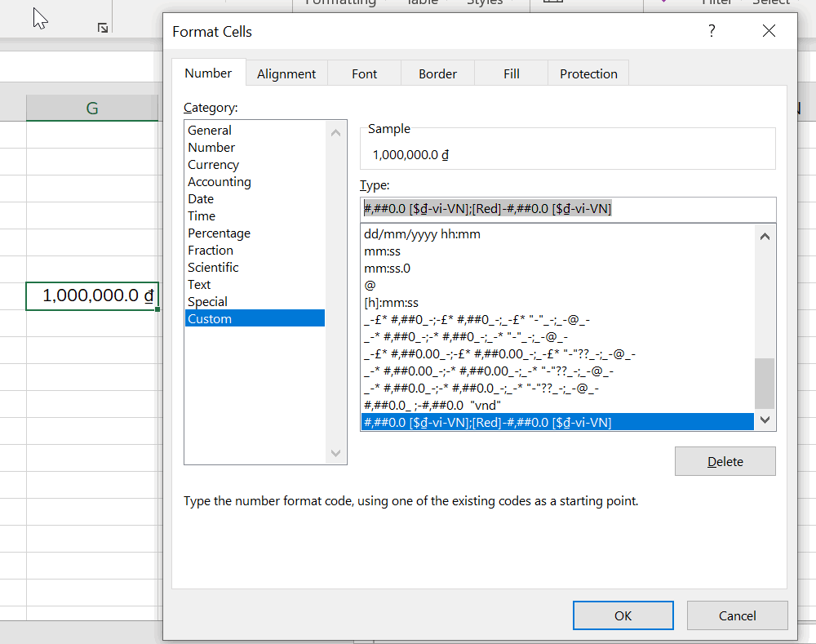Select the Number category
Screen dimensions: 816x644
255,148
